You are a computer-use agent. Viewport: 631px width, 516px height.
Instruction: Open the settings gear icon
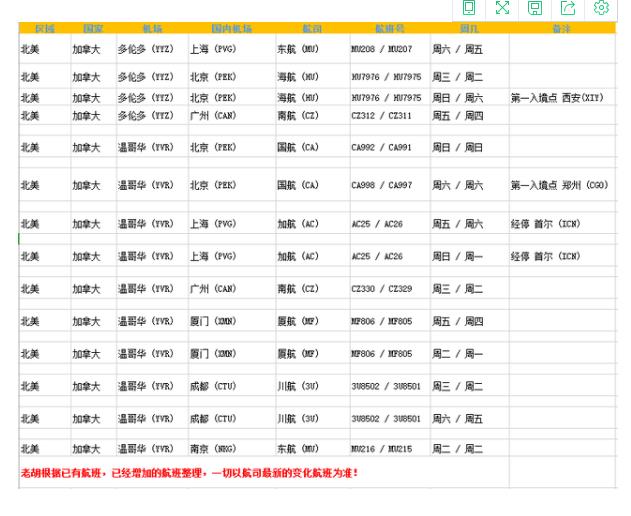click(601, 7)
